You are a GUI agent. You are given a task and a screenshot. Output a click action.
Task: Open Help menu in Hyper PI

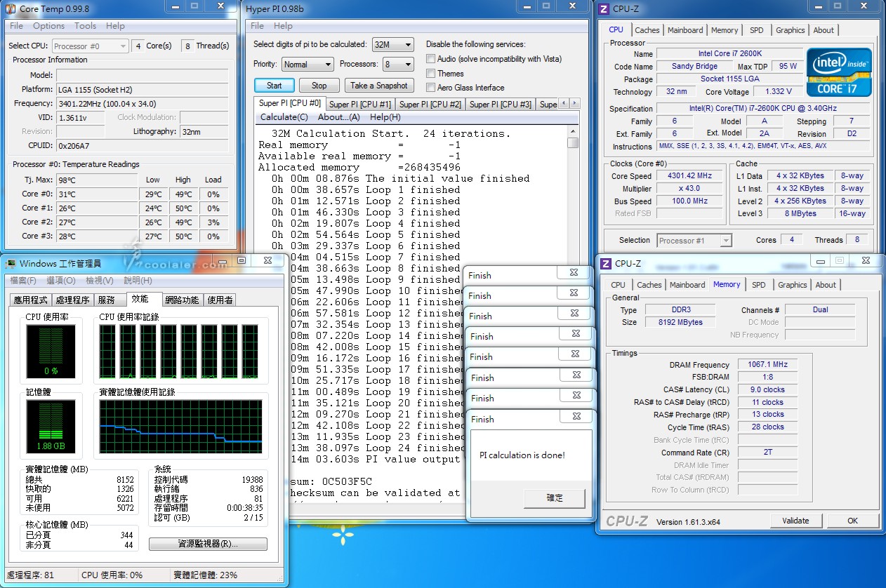point(284,26)
